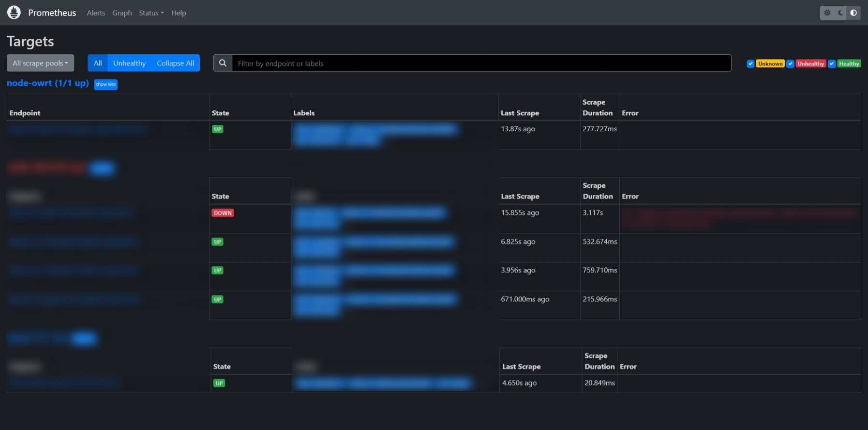Uncheck the Unknown targets filter checkbox
Image resolution: width=868 pixels, height=430 pixels.
click(x=750, y=64)
